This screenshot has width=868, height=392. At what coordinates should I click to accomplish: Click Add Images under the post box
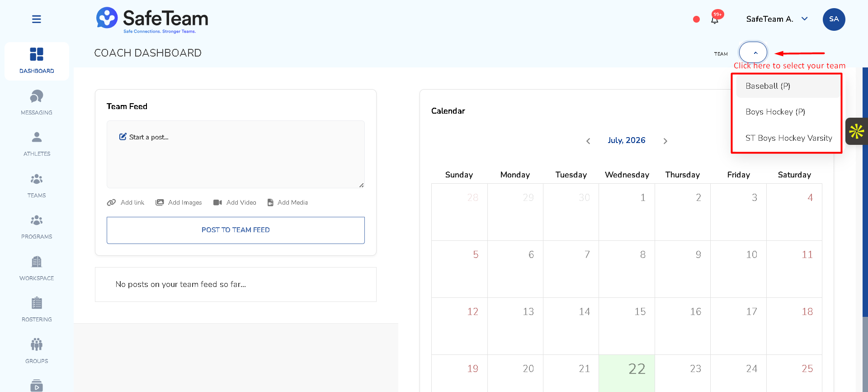(179, 202)
